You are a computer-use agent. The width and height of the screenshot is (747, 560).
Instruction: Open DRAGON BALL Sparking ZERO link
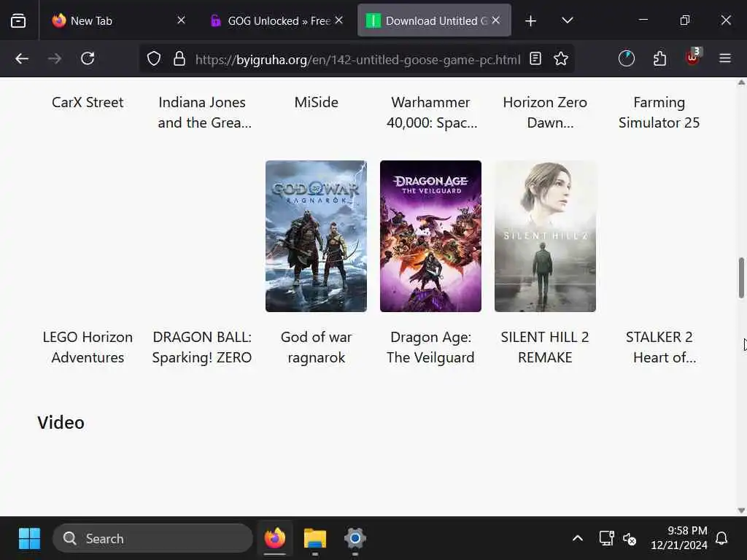coord(202,347)
